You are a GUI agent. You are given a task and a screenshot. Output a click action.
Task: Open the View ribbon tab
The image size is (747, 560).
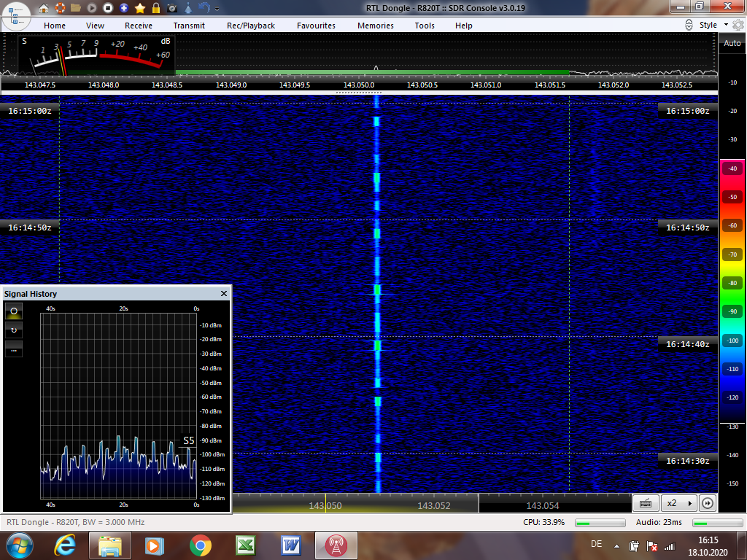tap(96, 26)
